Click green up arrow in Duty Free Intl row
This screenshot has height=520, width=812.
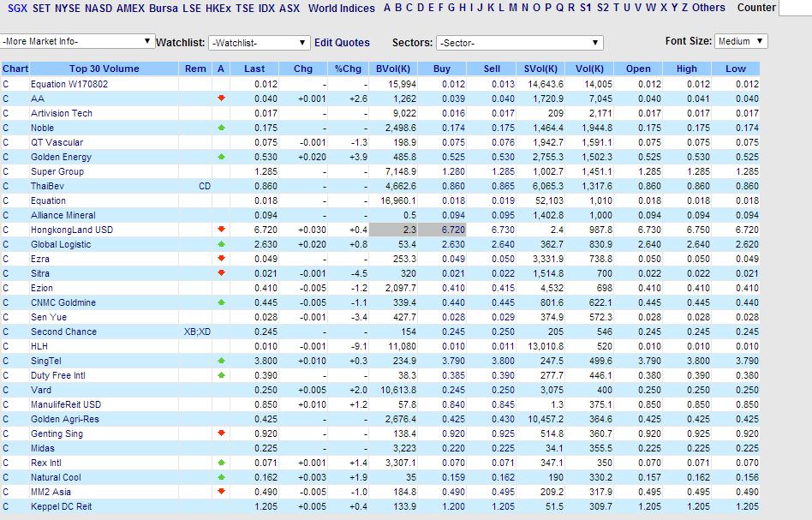pyautogui.click(x=221, y=375)
